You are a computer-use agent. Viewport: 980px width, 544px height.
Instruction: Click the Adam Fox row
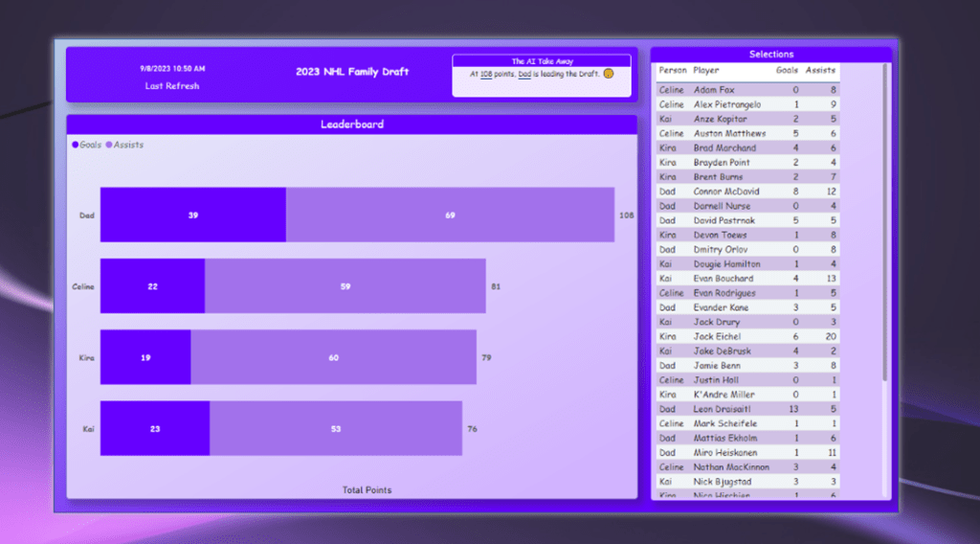click(x=748, y=90)
